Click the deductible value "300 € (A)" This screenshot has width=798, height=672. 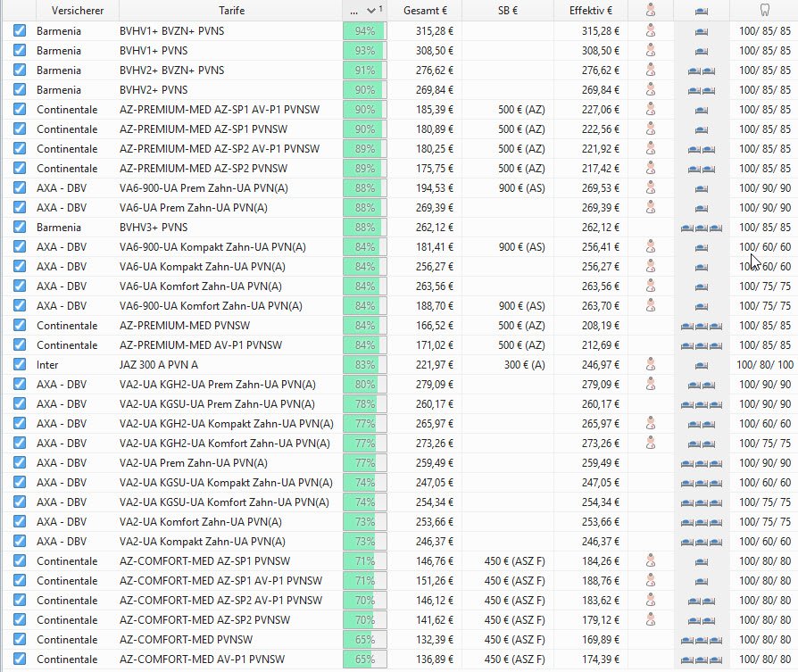coord(524,365)
